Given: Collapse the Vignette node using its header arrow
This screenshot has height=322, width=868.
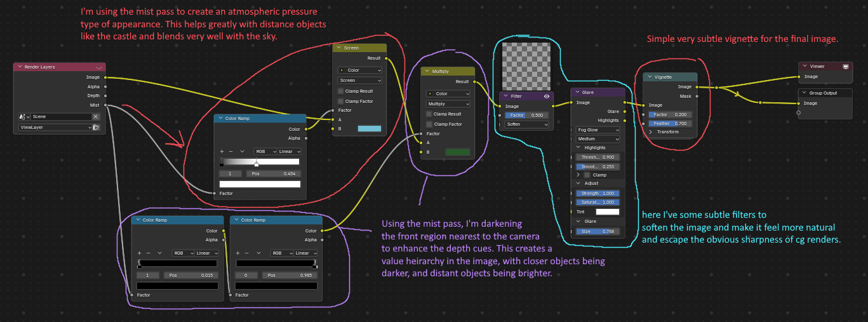Looking at the screenshot, I should click(x=648, y=77).
